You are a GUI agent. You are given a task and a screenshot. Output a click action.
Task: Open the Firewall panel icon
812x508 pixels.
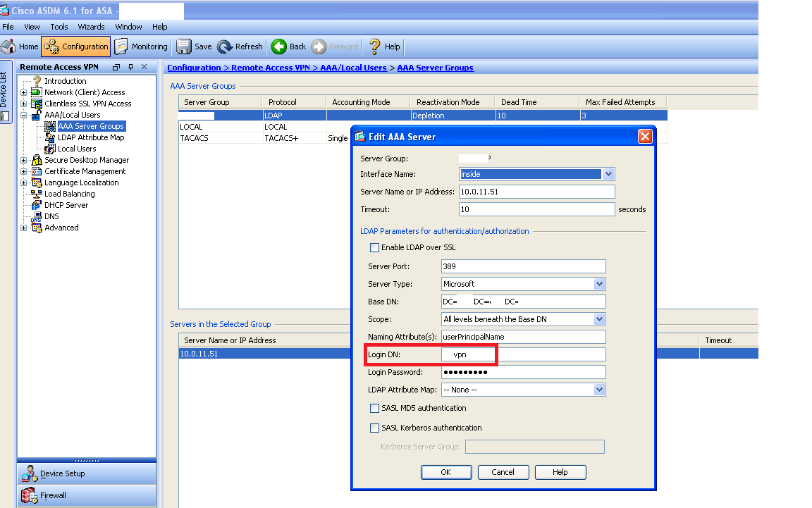pyautogui.click(x=30, y=495)
